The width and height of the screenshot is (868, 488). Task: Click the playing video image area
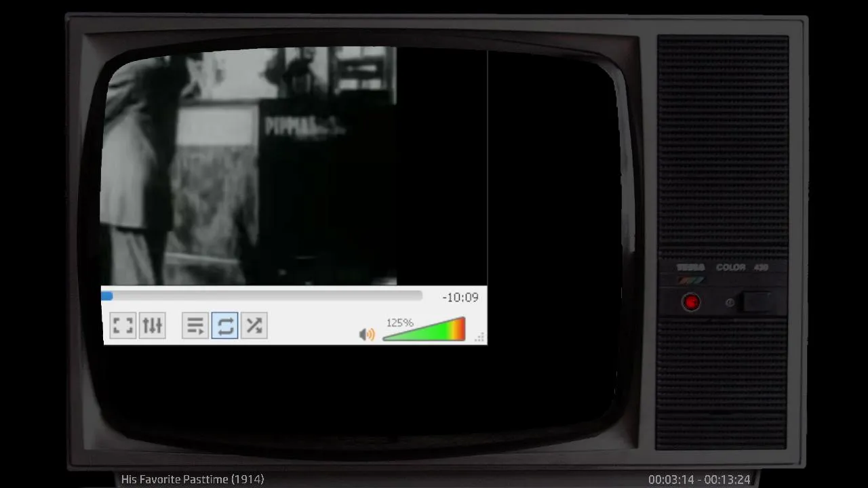[248, 166]
